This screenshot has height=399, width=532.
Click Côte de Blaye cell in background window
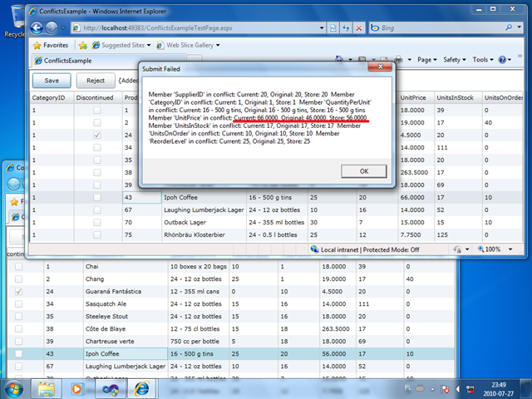tap(126, 329)
